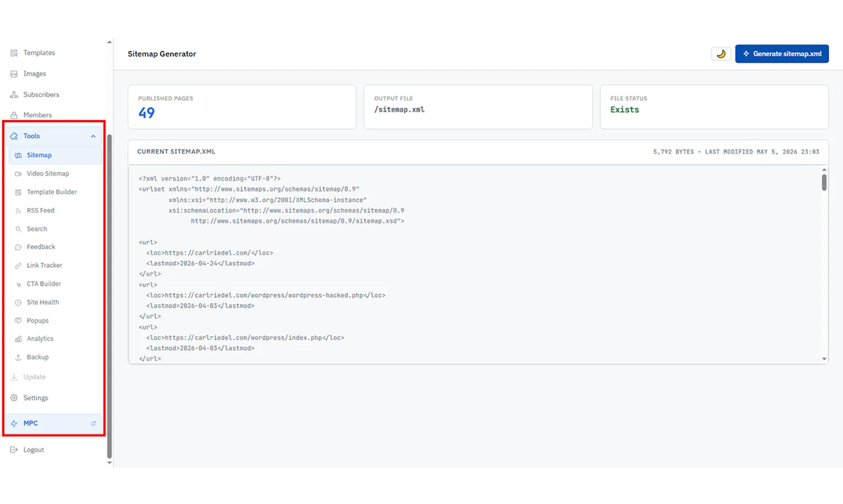This screenshot has height=504, width=843.
Task: Click the Logout exit icon
Action: tap(14, 450)
